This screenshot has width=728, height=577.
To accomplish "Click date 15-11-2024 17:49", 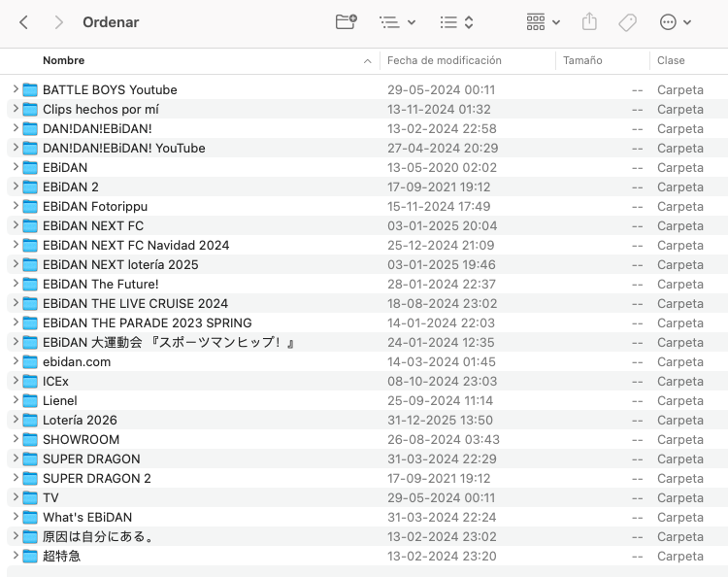I will (x=439, y=206).
